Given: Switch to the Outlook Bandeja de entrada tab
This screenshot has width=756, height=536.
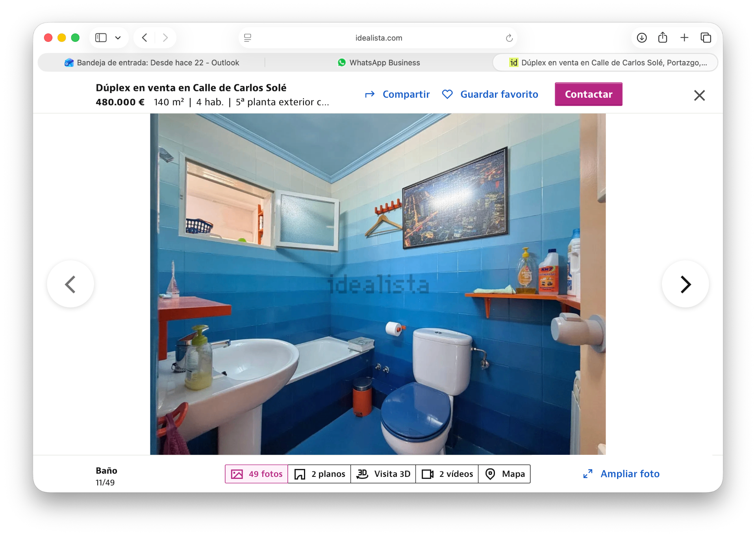Looking at the screenshot, I should tap(152, 63).
